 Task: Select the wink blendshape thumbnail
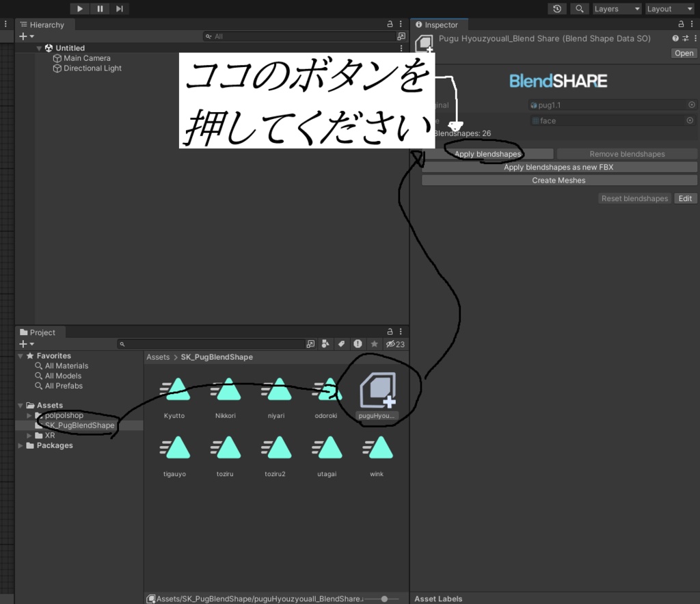(376, 446)
